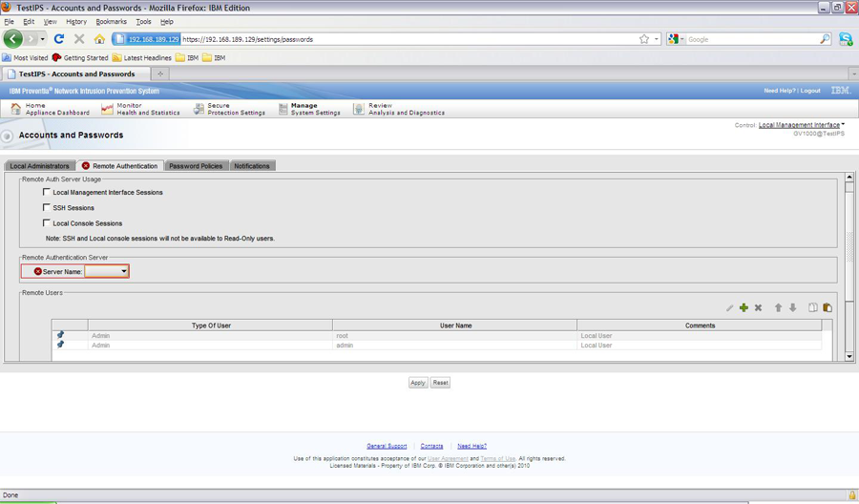The image size is (859, 504).
Task: Open the File menu
Action: point(10,21)
